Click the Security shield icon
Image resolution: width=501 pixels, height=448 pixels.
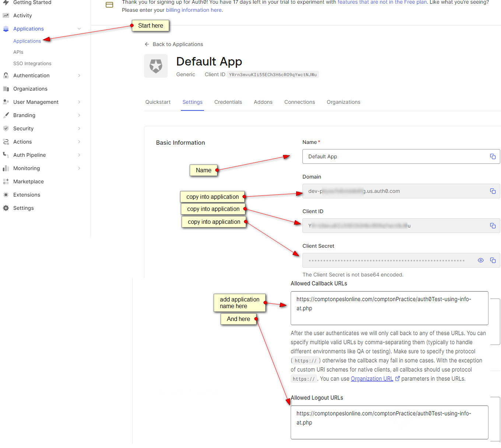pos(6,128)
